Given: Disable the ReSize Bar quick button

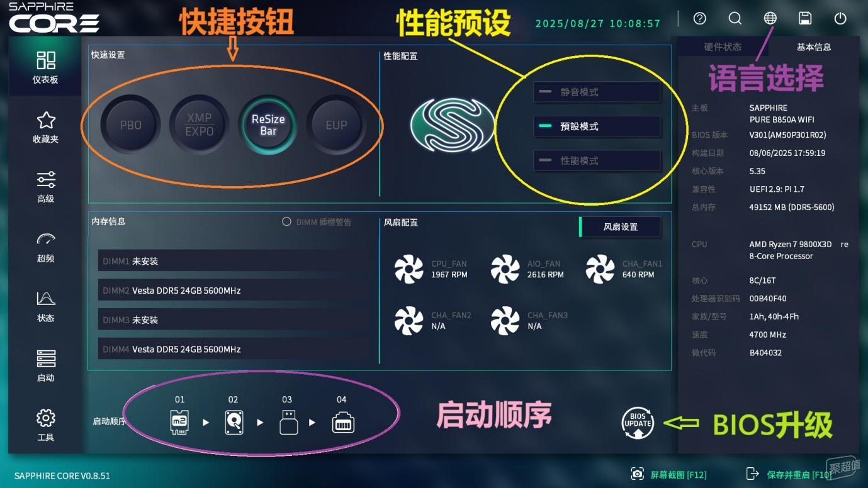Looking at the screenshot, I should tap(268, 125).
